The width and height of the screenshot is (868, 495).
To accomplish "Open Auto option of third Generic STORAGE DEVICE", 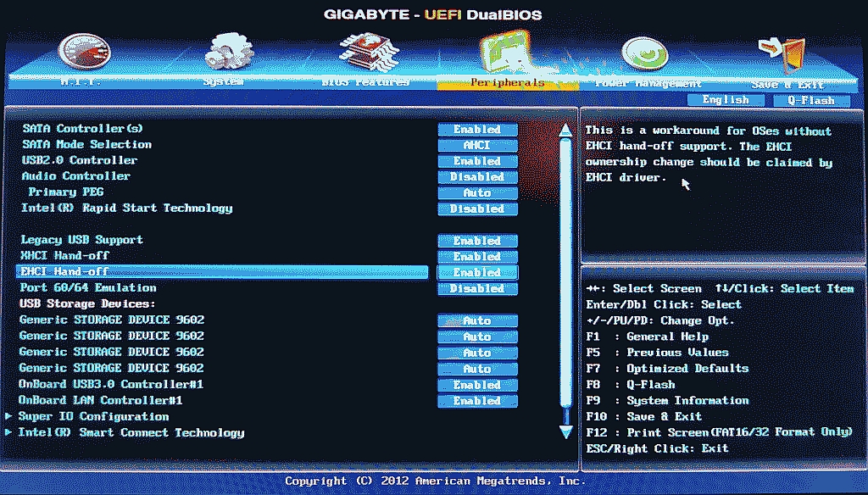I will [x=478, y=353].
